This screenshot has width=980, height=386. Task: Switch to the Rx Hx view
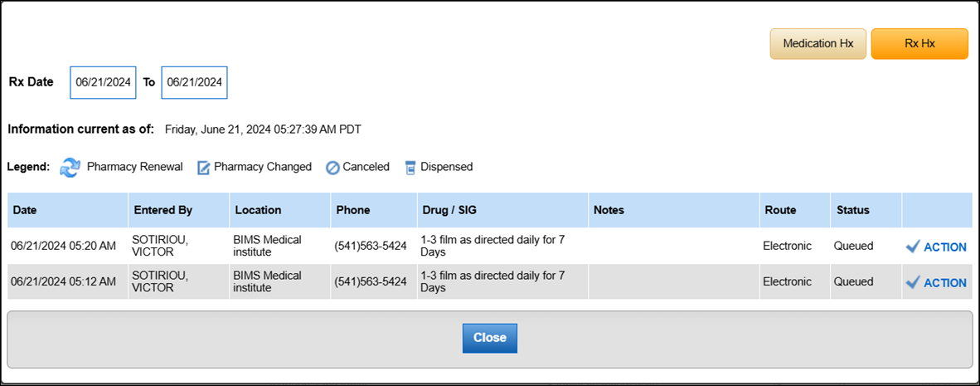coord(919,44)
